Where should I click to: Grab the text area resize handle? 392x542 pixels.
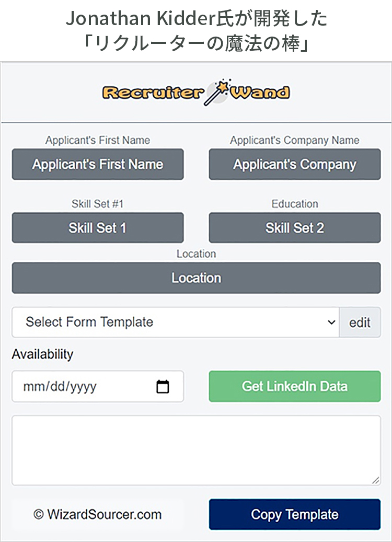(x=376, y=480)
